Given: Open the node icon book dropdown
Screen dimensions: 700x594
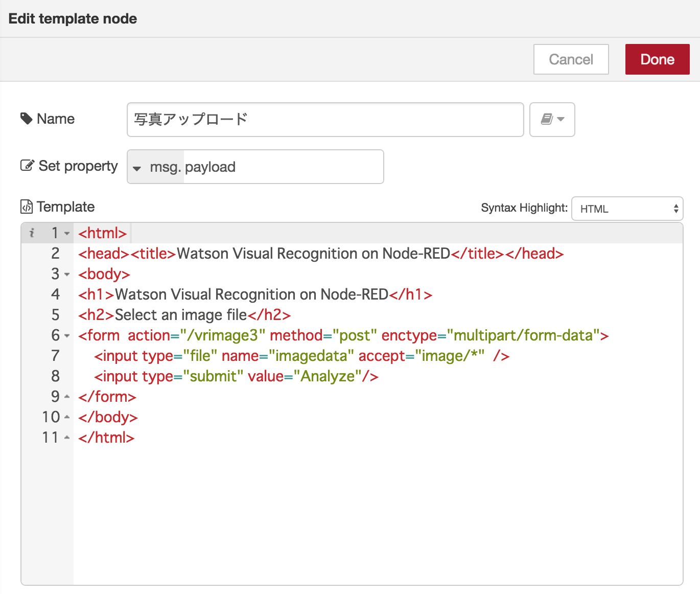Looking at the screenshot, I should pos(552,120).
